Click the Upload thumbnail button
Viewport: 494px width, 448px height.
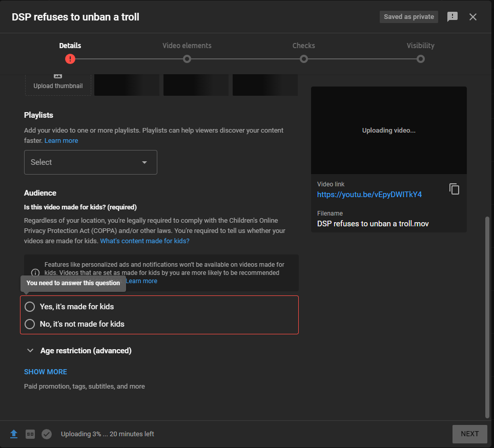click(x=58, y=84)
